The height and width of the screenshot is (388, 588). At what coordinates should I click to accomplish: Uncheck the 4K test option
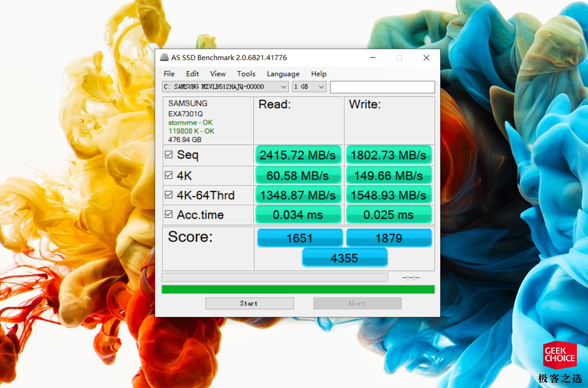click(x=169, y=175)
